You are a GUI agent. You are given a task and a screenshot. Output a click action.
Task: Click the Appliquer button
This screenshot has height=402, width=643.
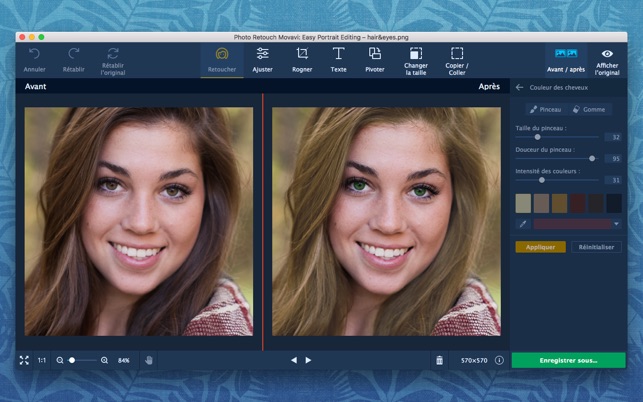pyautogui.click(x=540, y=247)
